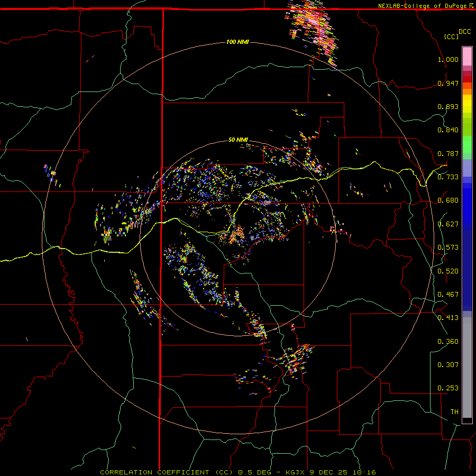Image resolution: width=476 pixels, height=476 pixels.
Task: Click the 0.627 scale value
Action: (448, 224)
